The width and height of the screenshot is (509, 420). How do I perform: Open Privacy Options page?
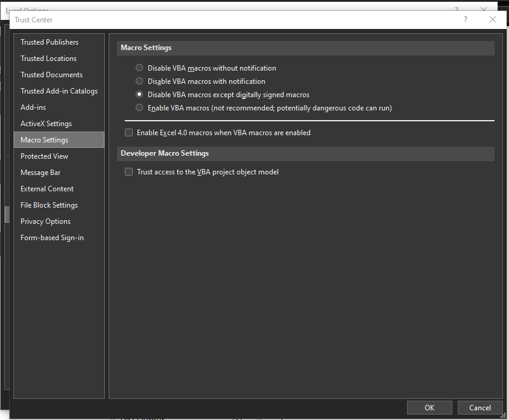coord(45,221)
